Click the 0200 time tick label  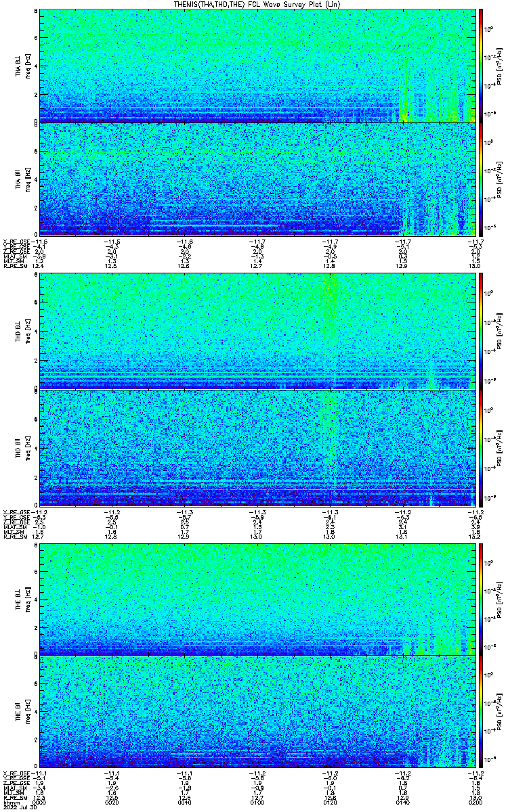(x=474, y=801)
